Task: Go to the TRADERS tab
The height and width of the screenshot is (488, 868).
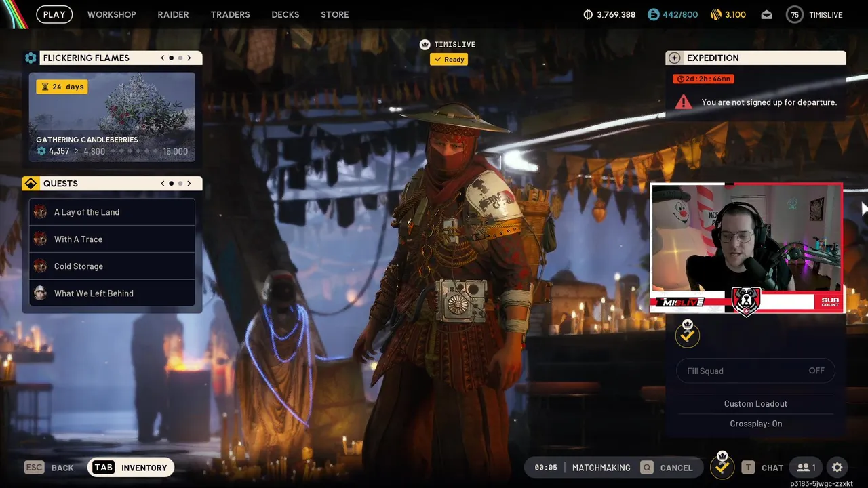Action: click(230, 14)
